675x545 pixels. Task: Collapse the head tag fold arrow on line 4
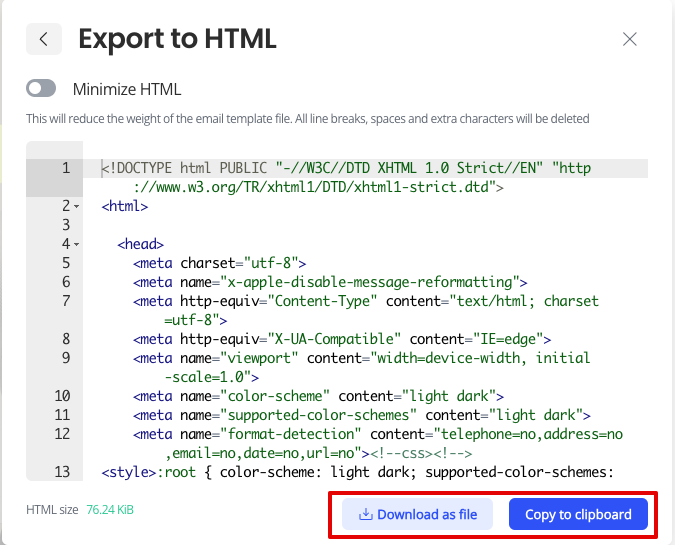tap(77, 245)
